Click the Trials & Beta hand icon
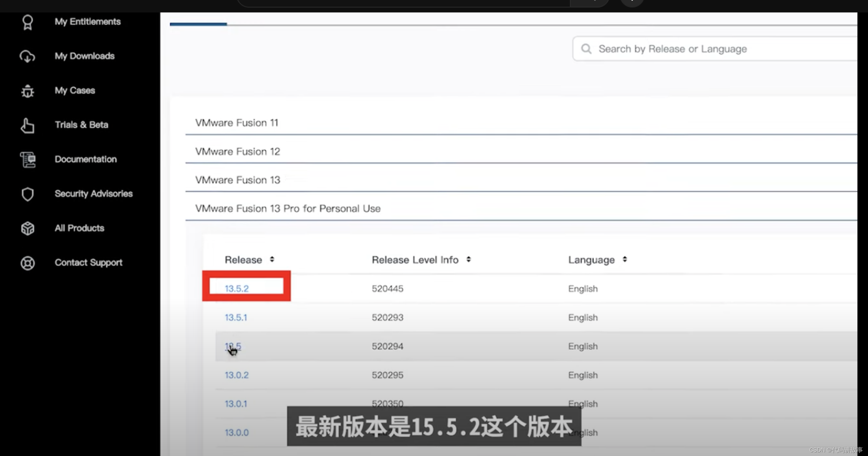 [27, 126]
